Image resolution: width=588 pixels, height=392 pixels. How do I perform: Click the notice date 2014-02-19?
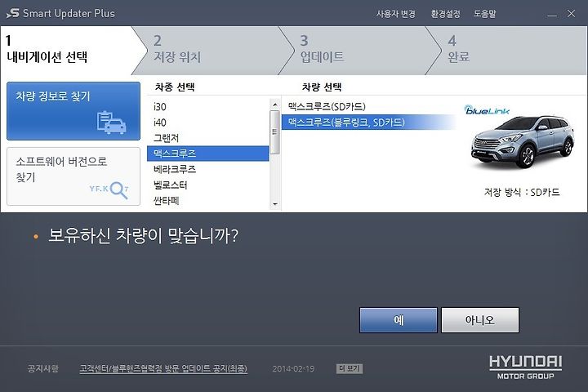293,369
